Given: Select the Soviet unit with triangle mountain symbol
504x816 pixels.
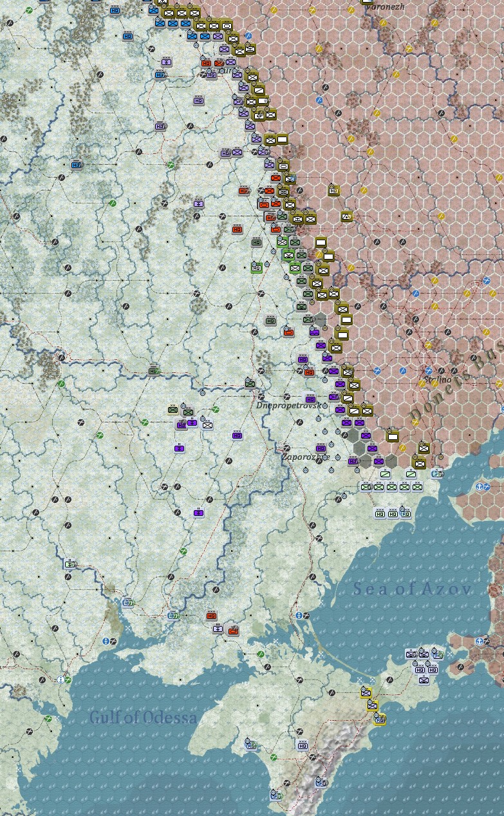Looking at the screenshot, I should (x=347, y=216).
